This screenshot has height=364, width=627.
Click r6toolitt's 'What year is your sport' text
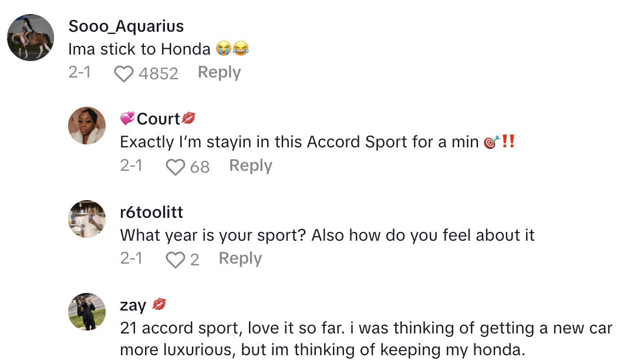coord(327,235)
